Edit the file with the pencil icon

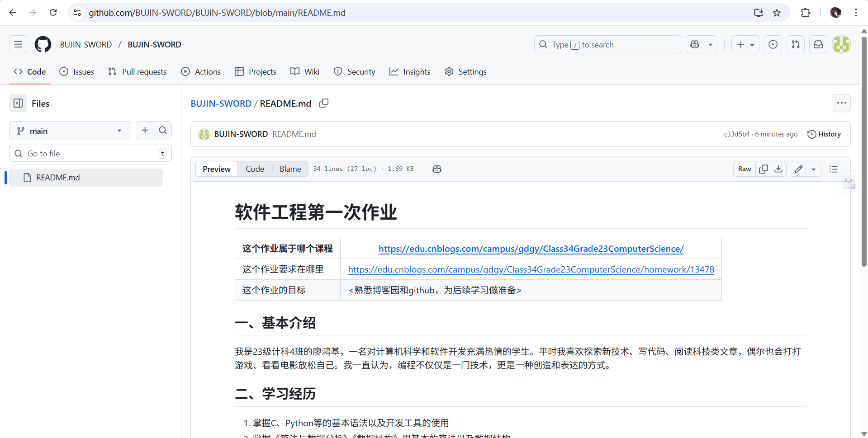click(x=798, y=169)
